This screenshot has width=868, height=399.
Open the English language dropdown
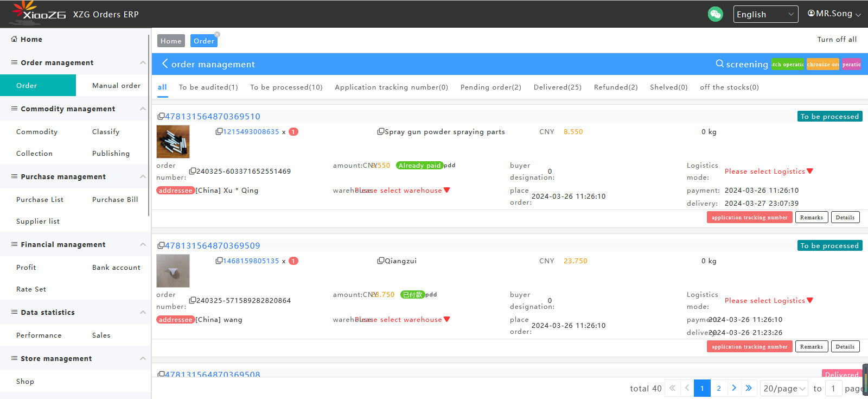[765, 14]
